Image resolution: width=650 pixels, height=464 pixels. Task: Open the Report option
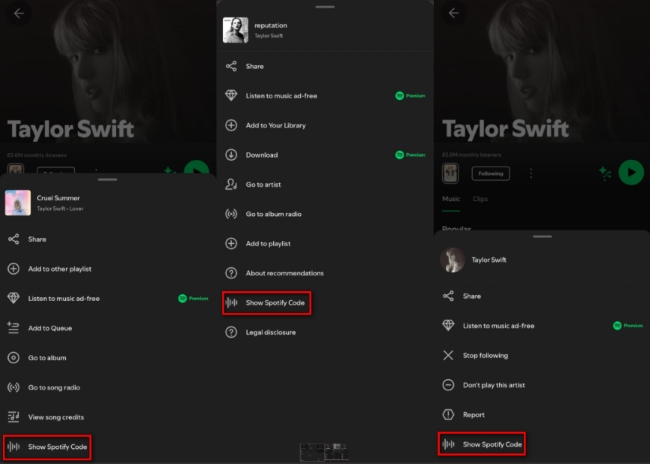click(542, 415)
